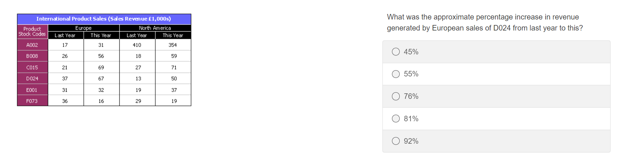This screenshot has width=644, height=165.
Task: Click the D024 row label
Action: pos(32,79)
